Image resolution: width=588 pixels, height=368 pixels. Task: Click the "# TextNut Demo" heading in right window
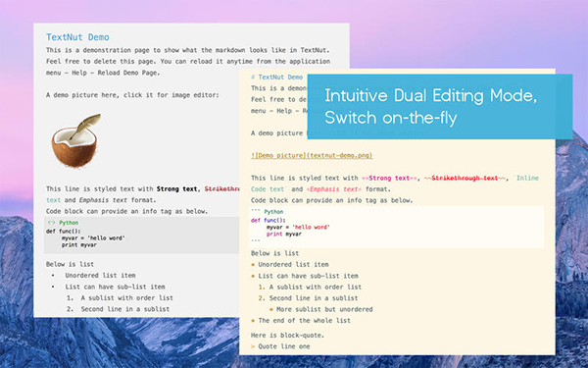point(276,77)
